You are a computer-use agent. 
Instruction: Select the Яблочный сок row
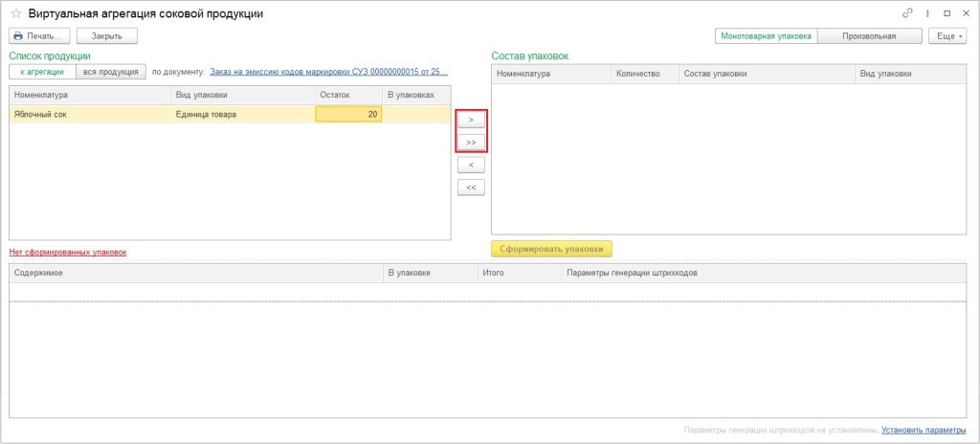tap(86, 114)
